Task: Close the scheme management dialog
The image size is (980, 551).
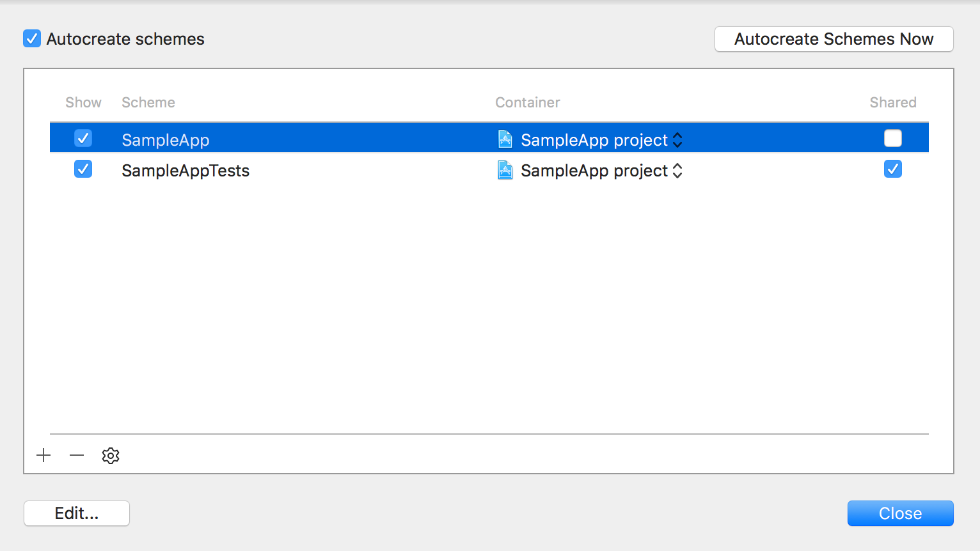Action: pyautogui.click(x=900, y=513)
